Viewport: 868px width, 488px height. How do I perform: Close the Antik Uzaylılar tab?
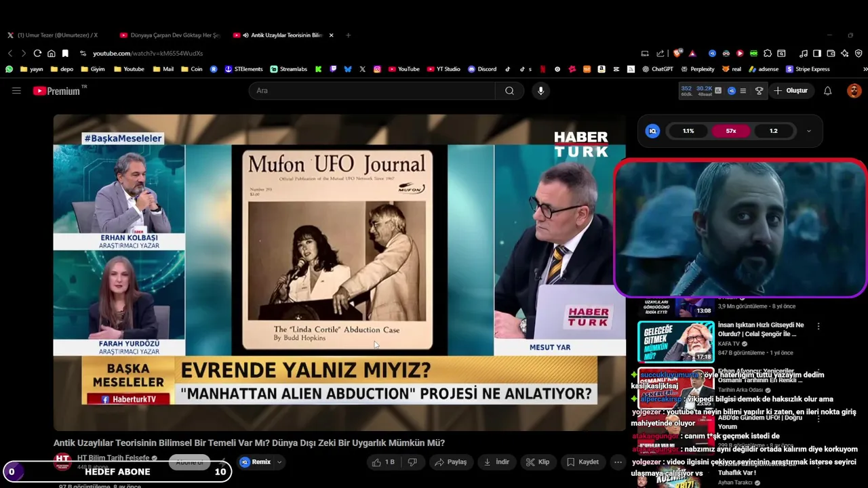(331, 35)
